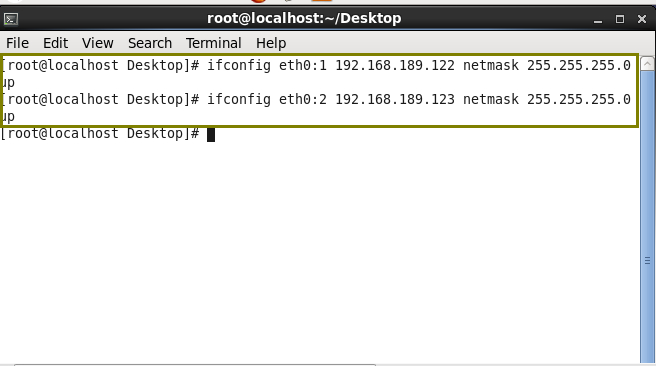The height and width of the screenshot is (366, 656).
Task: Open the Search menu
Action: pos(150,43)
